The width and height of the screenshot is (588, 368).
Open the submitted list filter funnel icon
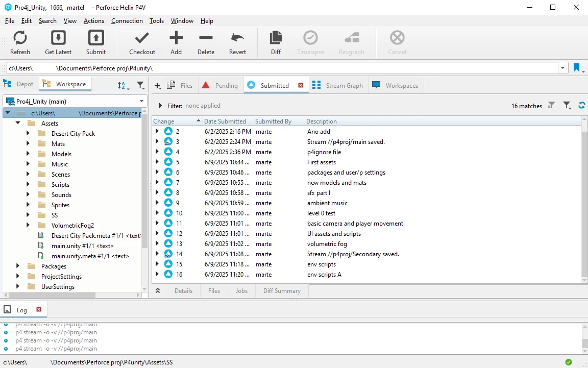tap(567, 106)
